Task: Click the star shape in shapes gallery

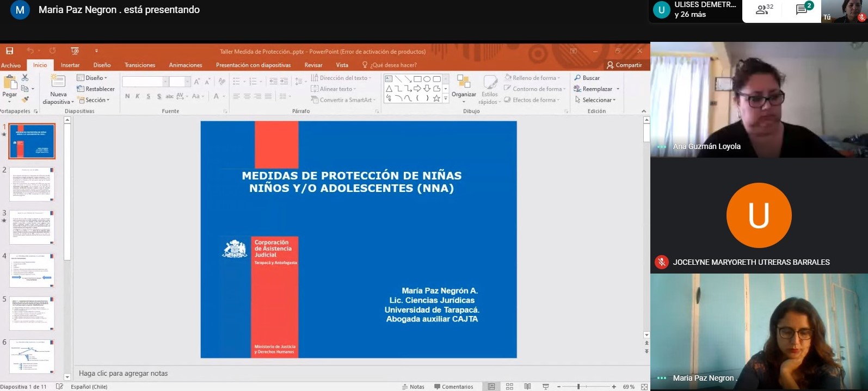Action: point(436,98)
